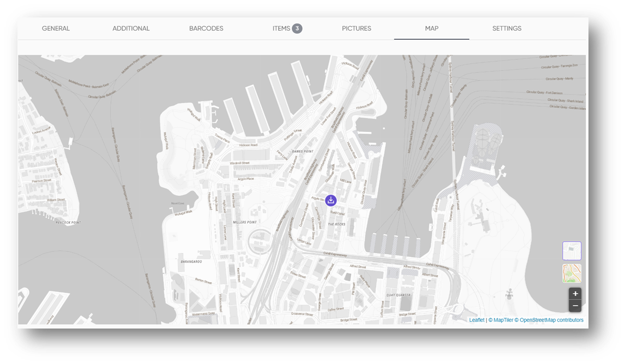This screenshot has width=624, height=364.
Task: Open the General tab
Action: pos(56,28)
